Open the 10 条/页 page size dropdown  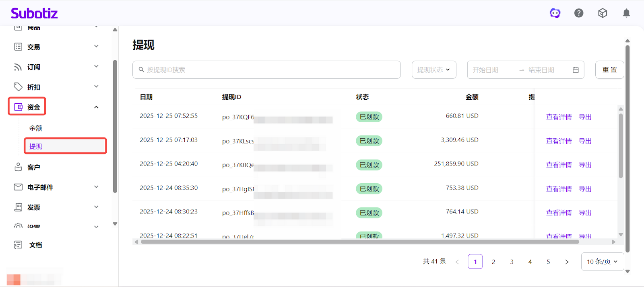[x=602, y=262]
